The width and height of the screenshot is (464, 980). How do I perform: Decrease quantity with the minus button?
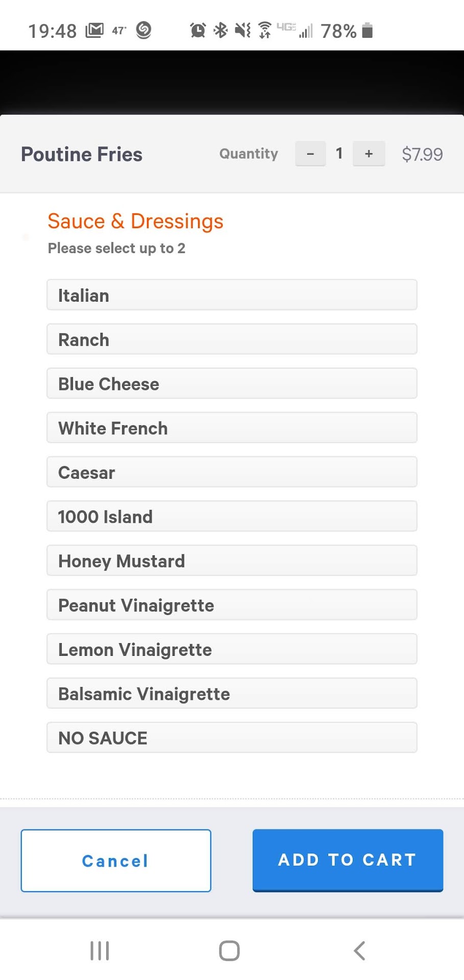[310, 154]
